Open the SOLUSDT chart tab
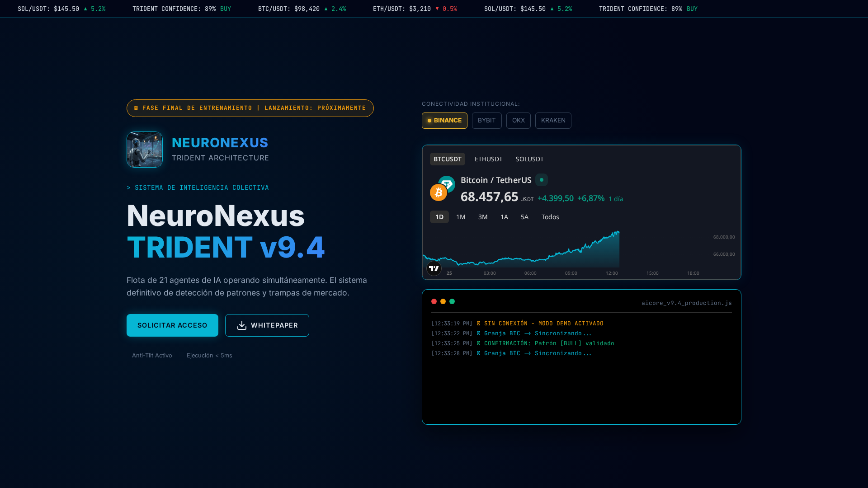Image resolution: width=868 pixels, height=488 pixels. tap(530, 159)
